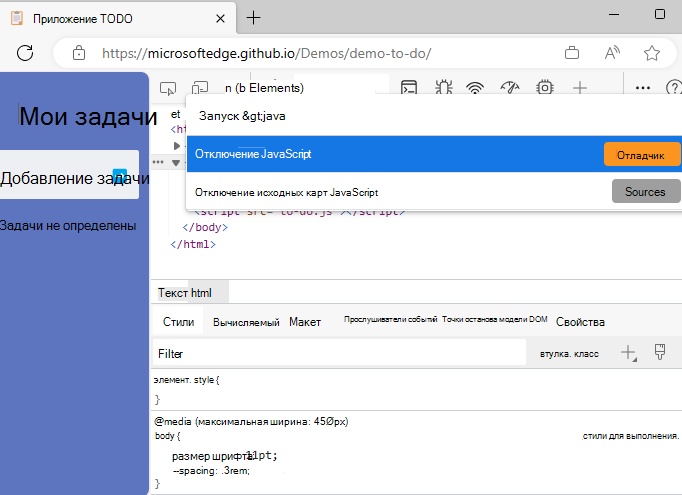Viewport: 682px width, 495px height.
Task: Open the Console tool icon
Action: click(x=409, y=87)
